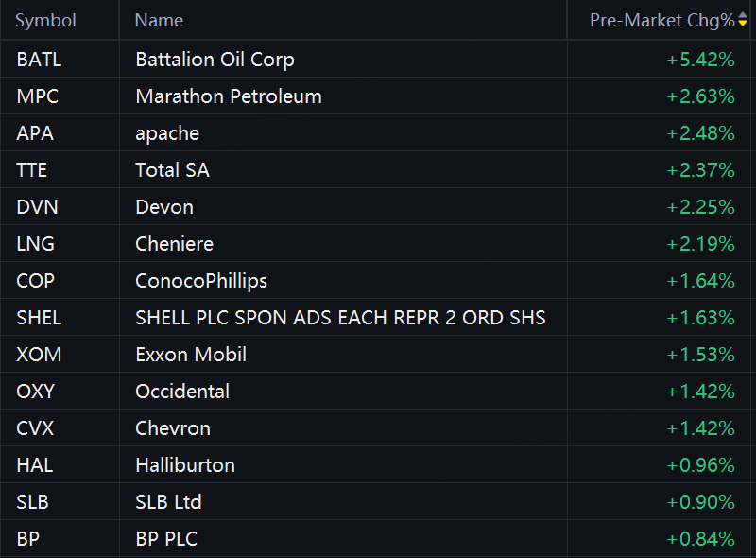Click the SLB Ltd name
The width and height of the screenshot is (756, 558).
[168, 502]
